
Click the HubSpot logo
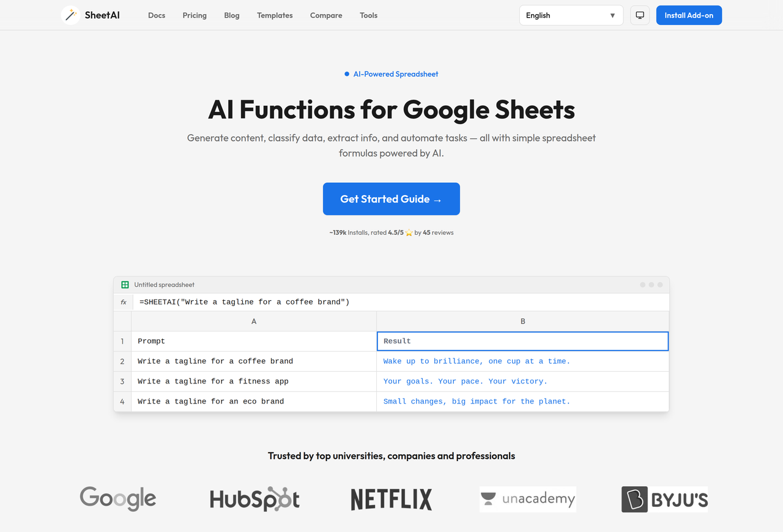tap(254, 499)
